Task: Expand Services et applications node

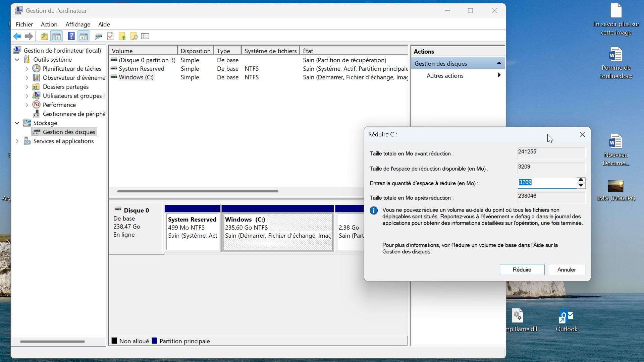Action: [17, 141]
